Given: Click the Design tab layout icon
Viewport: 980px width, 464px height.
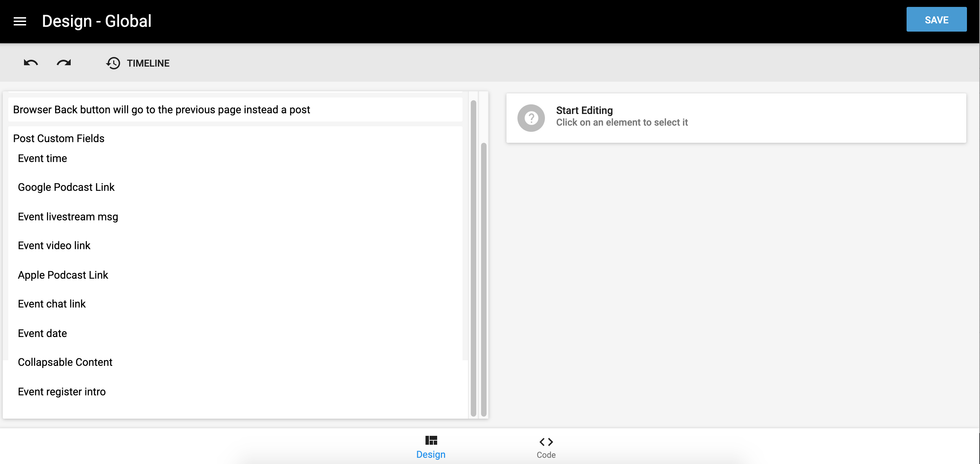Looking at the screenshot, I should pyautogui.click(x=431, y=441).
